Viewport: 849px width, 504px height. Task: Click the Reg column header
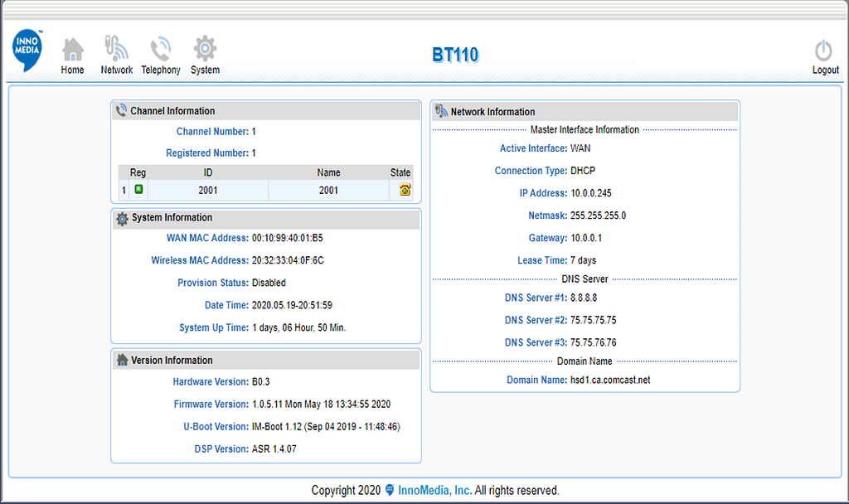point(138,172)
